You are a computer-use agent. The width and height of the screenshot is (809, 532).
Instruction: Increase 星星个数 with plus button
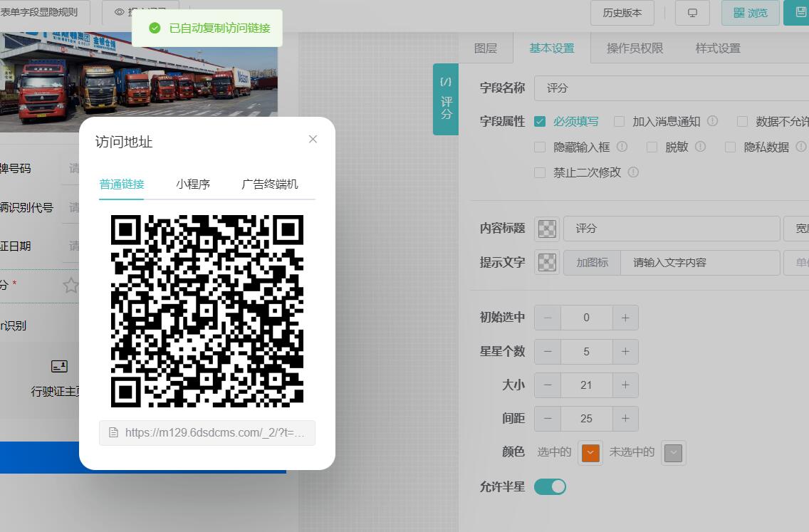tap(625, 351)
